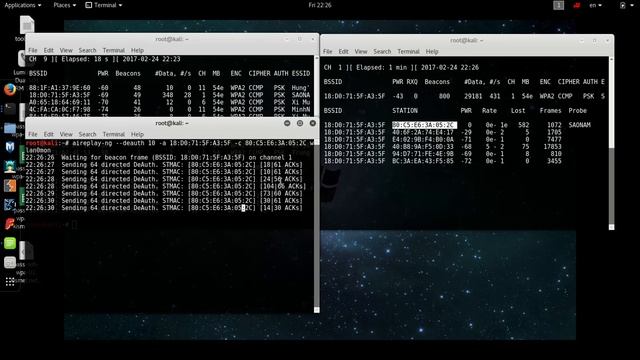Launch Armitage from the dock

10,166
